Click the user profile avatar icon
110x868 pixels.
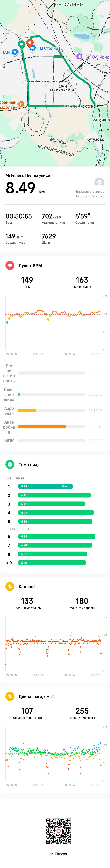click(99, 182)
